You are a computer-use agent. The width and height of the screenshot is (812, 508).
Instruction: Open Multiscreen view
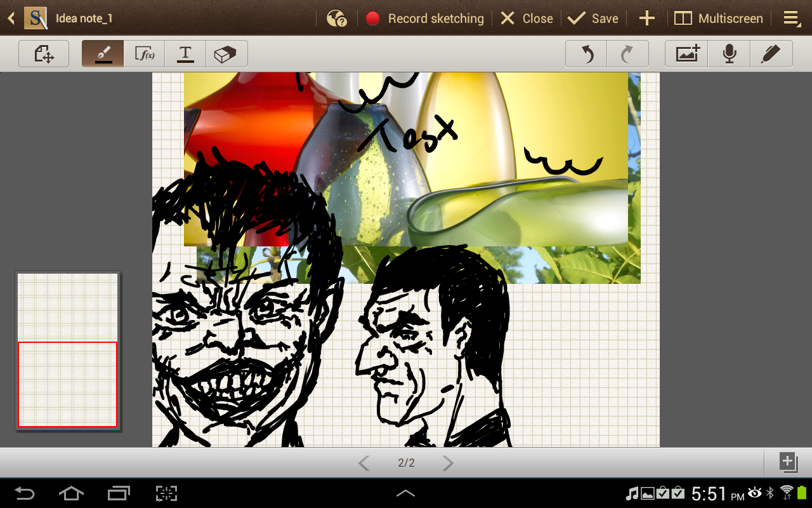click(719, 18)
